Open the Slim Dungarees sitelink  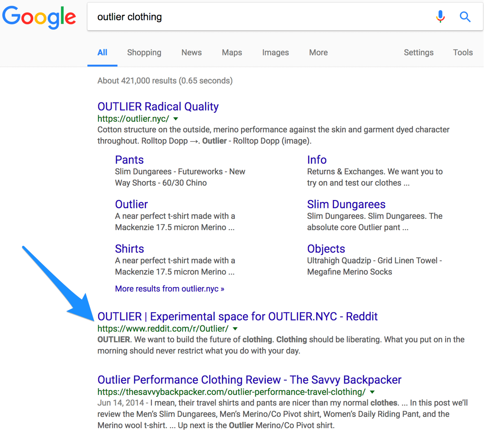[x=346, y=204]
